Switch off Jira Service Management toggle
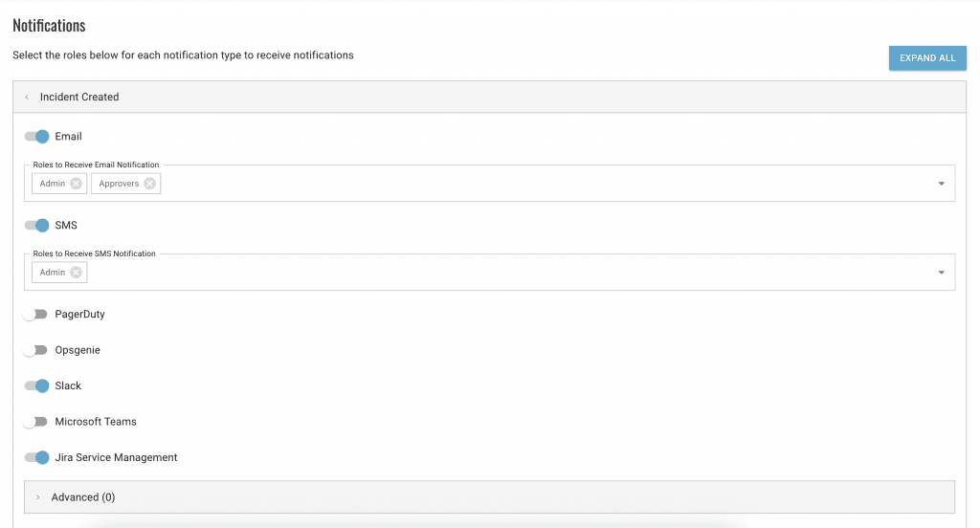 click(x=37, y=458)
